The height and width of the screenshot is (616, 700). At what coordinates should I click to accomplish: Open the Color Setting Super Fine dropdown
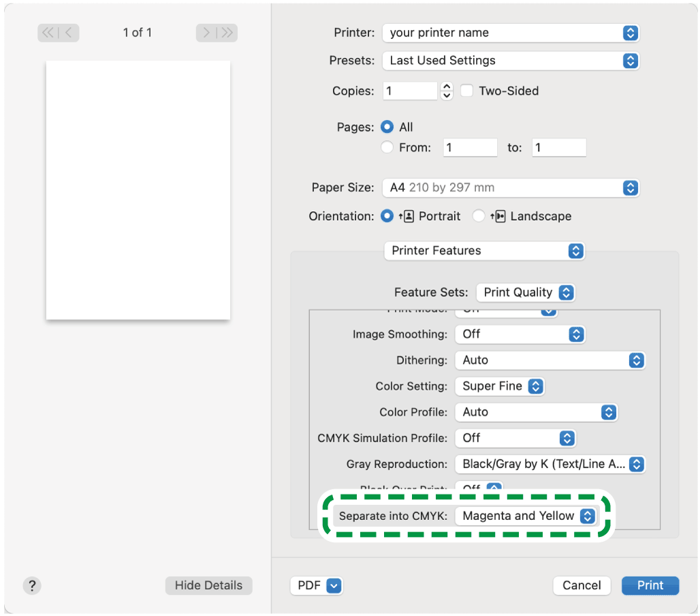click(x=499, y=386)
